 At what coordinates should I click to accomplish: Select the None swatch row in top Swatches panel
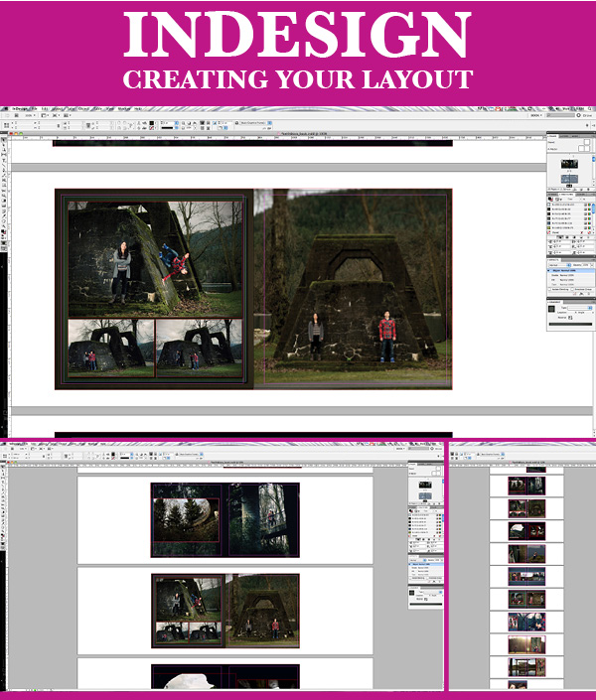(x=569, y=232)
